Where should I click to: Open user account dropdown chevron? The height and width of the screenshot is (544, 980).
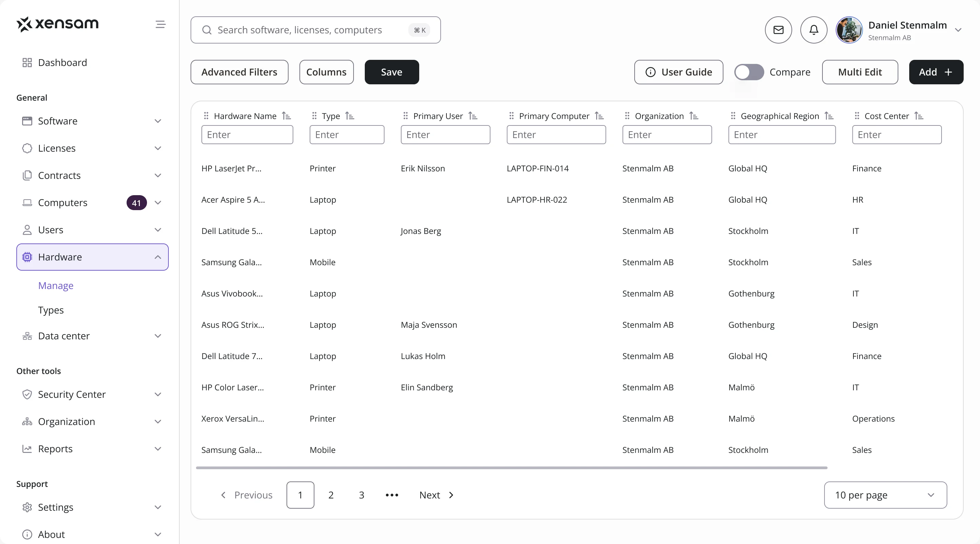tap(958, 30)
